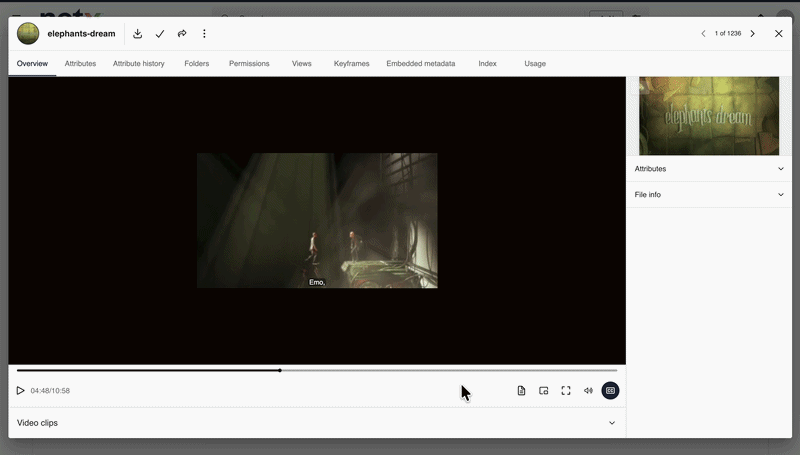Switch to the Overview tab

tap(32, 64)
